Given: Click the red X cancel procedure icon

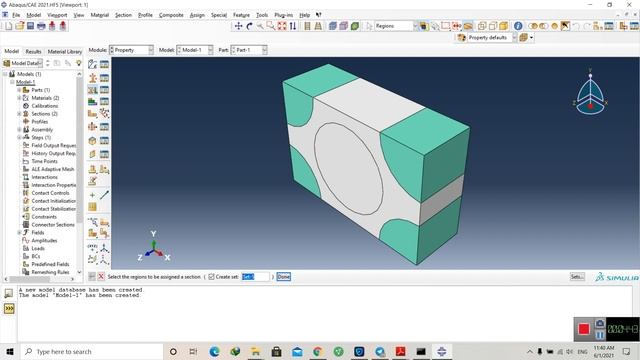Looking at the screenshot, I should point(101,277).
